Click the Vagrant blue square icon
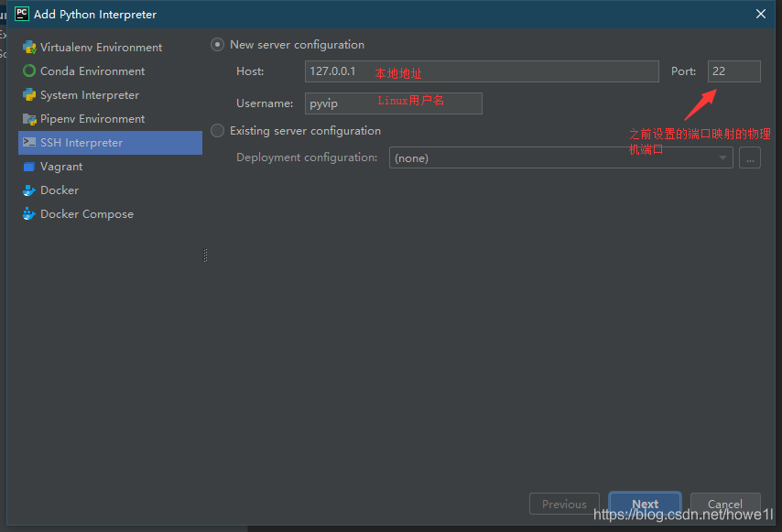Viewport: 782px width, 532px height. 29,167
